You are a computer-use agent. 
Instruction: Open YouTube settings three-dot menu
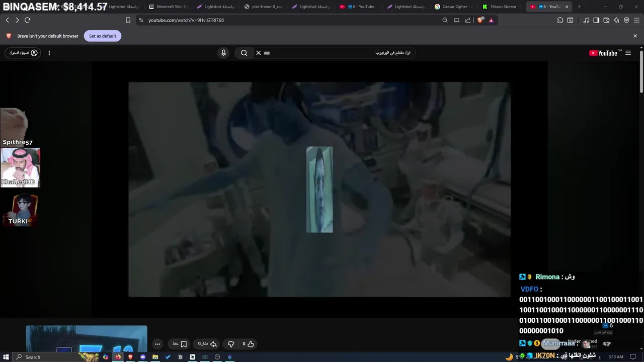pos(49,53)
